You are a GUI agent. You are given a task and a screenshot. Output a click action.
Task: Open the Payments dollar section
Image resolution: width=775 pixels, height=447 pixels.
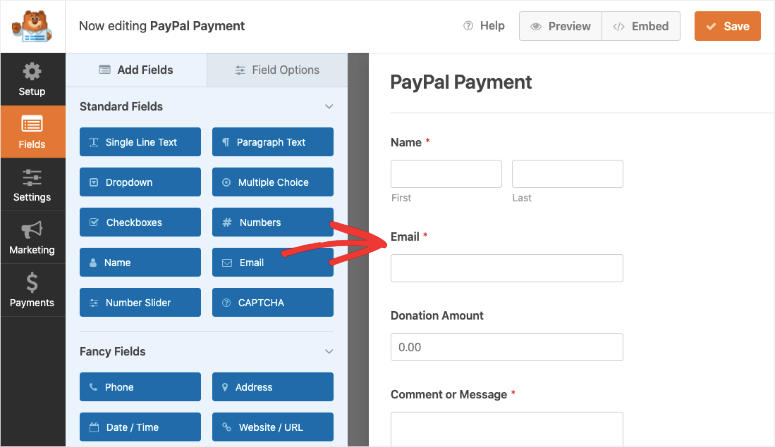coord(32,290)
